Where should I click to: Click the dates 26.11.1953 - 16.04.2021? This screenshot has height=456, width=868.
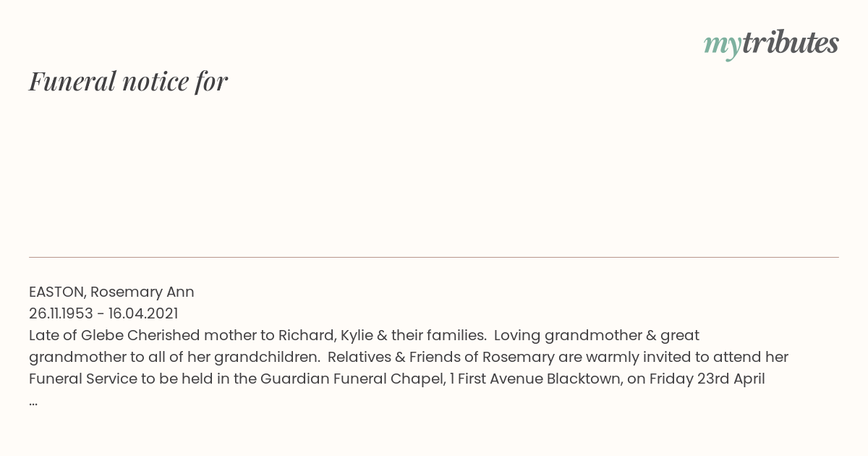tap(103, 313)
